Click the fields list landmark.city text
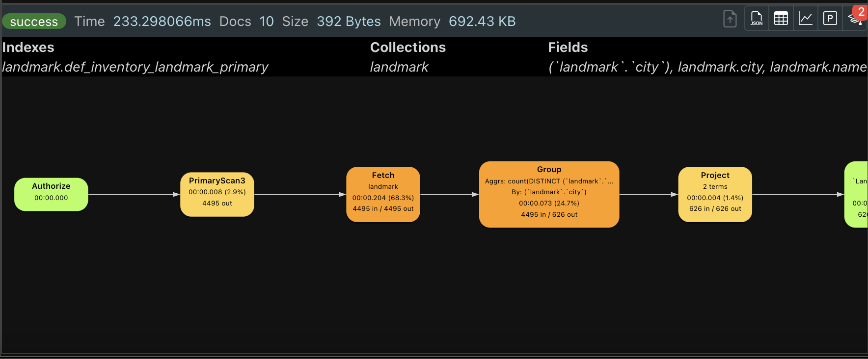This screenshot has height=359, width=868. [x=720, y=67]
